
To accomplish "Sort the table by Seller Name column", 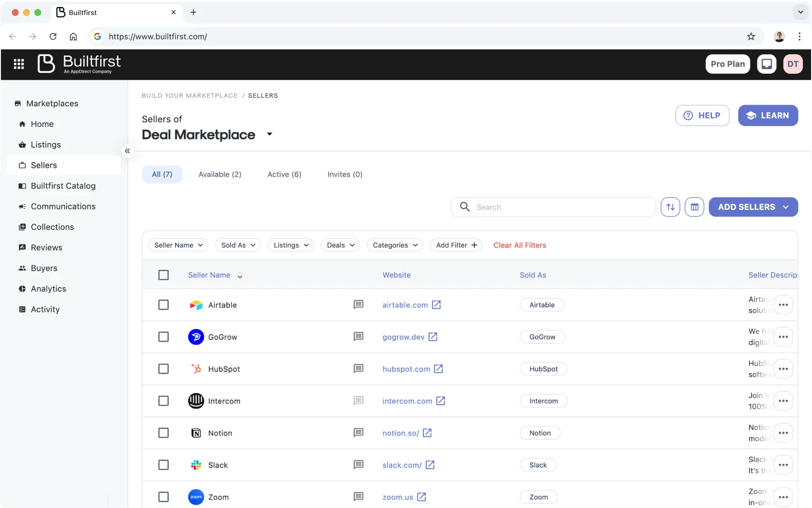I will tap(215, 275).
